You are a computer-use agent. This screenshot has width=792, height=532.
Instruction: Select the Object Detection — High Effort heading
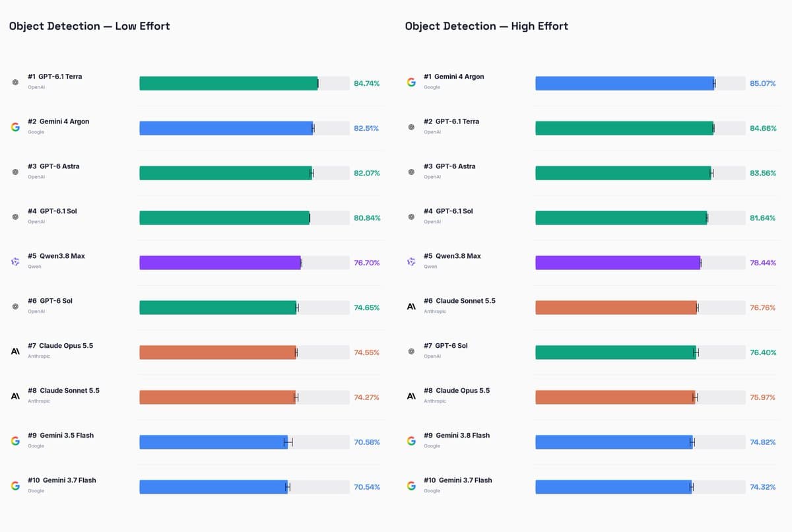[x=486, y=26]
